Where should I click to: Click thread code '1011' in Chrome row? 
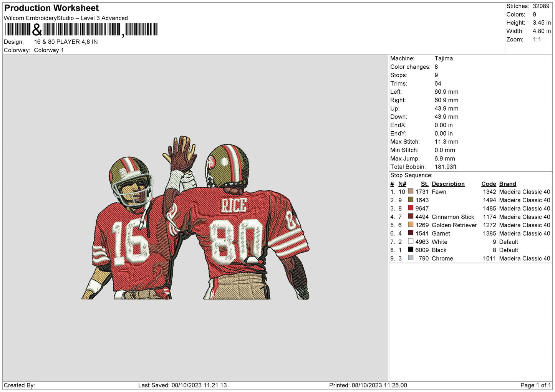(x=490, y=258)
